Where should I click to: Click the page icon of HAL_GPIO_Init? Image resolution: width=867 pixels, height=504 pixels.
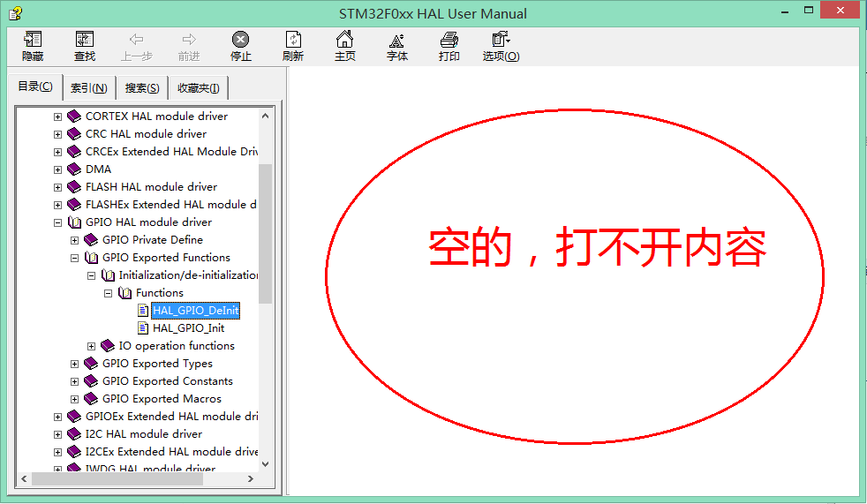(x=143, y=328)
